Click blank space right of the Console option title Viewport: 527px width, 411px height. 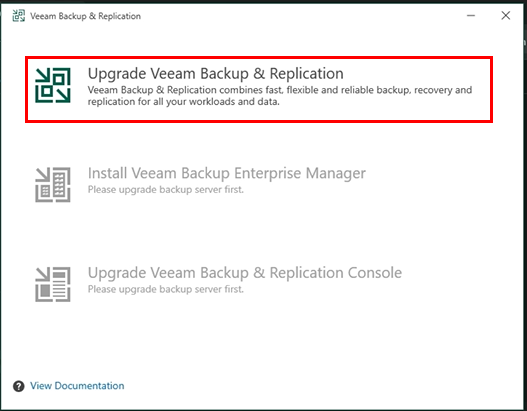point(454,274)
